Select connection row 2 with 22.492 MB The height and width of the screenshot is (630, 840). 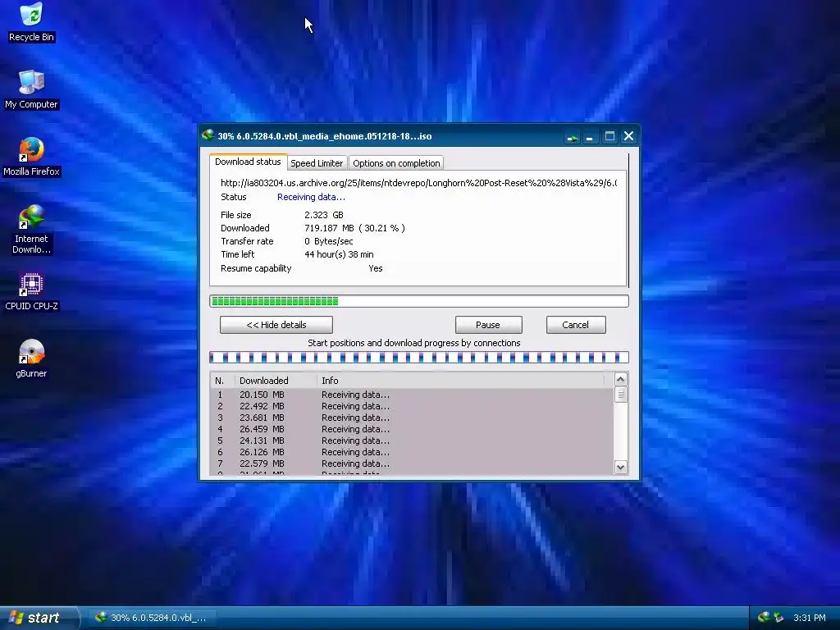click(412, 406)
